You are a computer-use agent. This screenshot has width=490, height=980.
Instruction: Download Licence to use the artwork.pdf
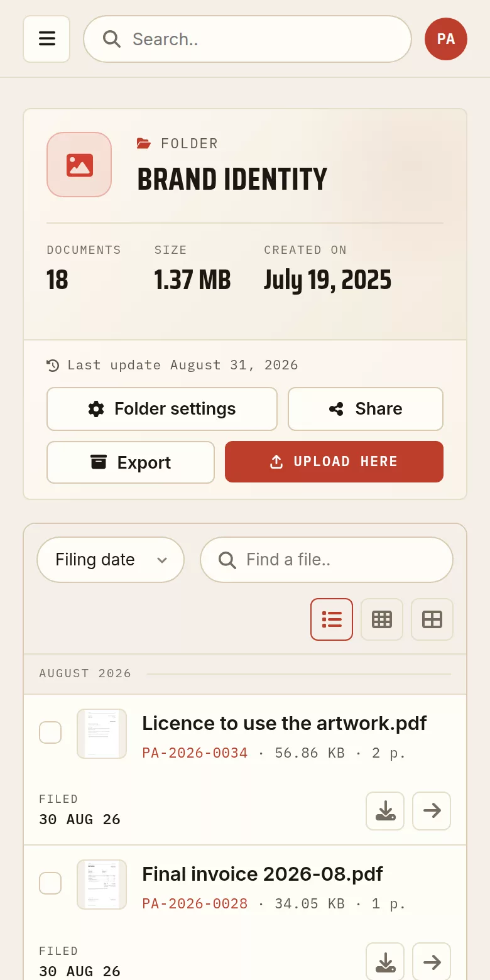pyautogui.click(x=385, y=811)
